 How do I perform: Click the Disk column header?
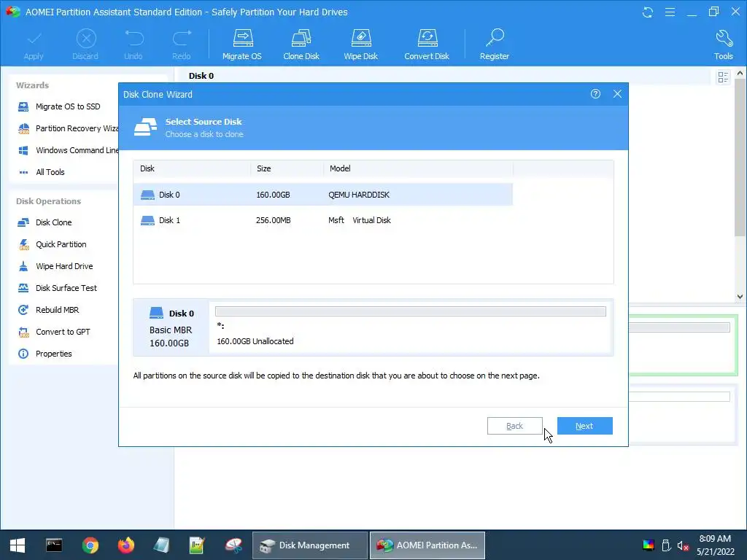(192, 168)
